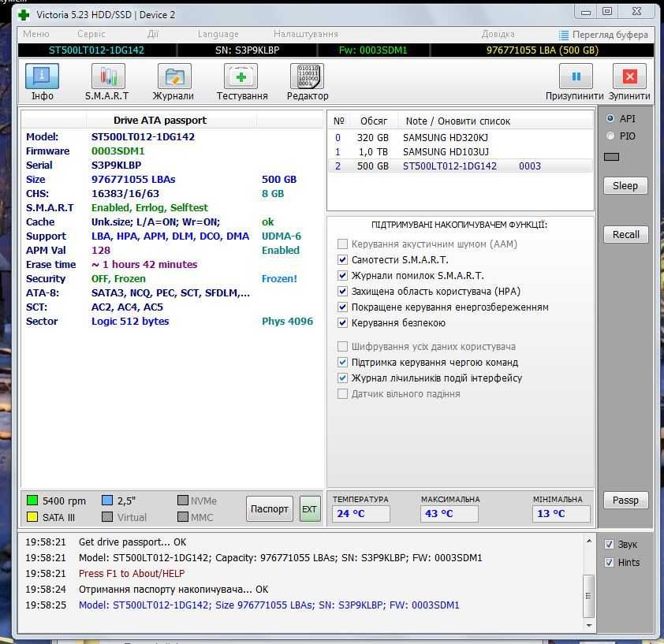Click the gray NVMe indicator box
This screenshot has height=644, width=664.
(x=182, y=501)
